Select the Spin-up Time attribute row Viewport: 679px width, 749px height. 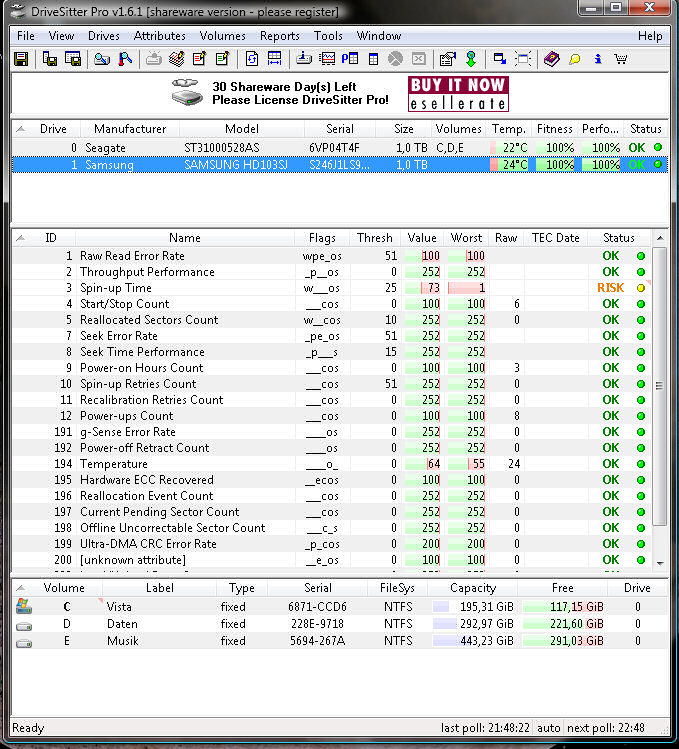(x=332, y=288)
